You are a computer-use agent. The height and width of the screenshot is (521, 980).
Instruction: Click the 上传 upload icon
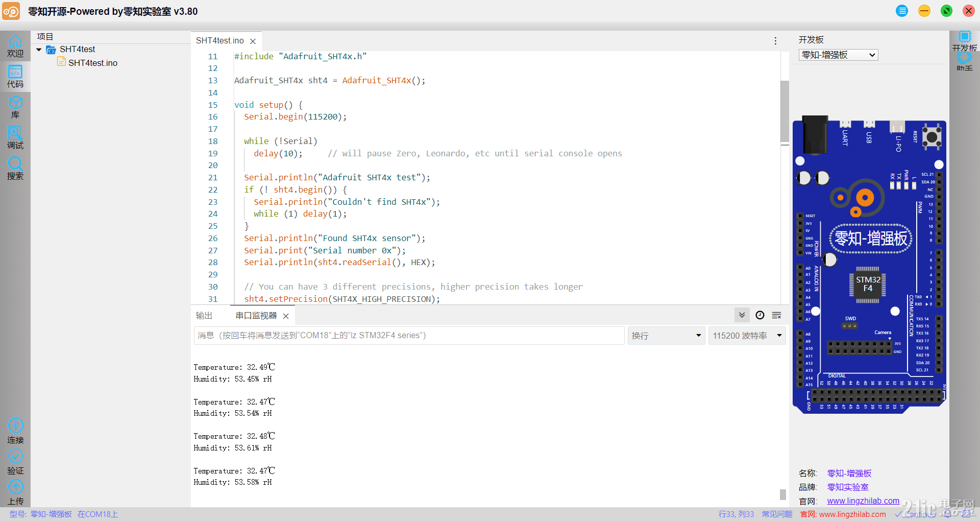[x=15, y=493]
